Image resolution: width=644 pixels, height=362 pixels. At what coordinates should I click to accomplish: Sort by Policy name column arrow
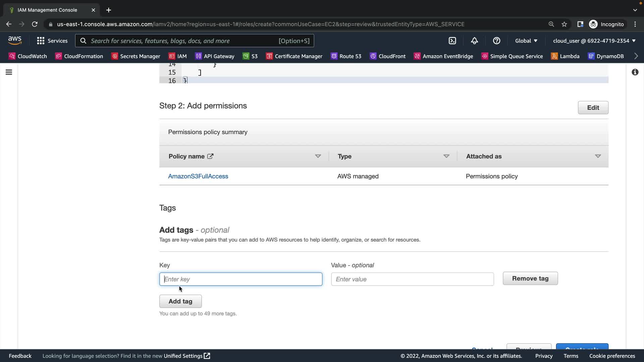[318, 156]
